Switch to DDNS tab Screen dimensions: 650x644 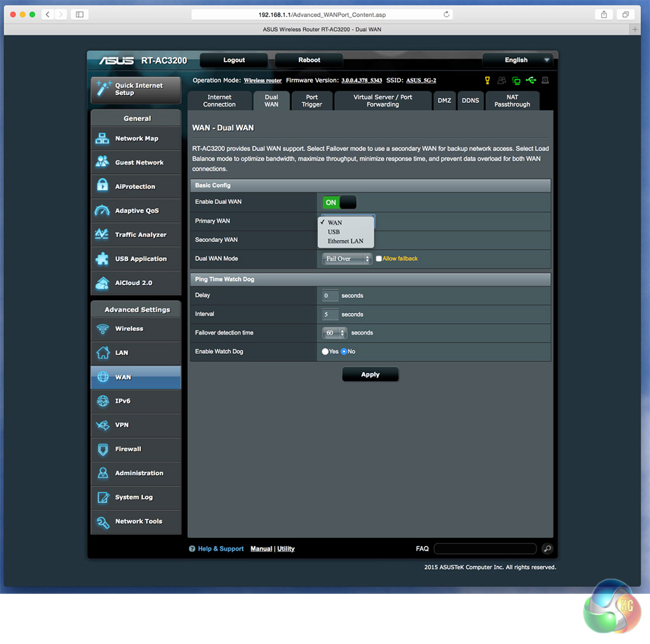tap(470, 101)
